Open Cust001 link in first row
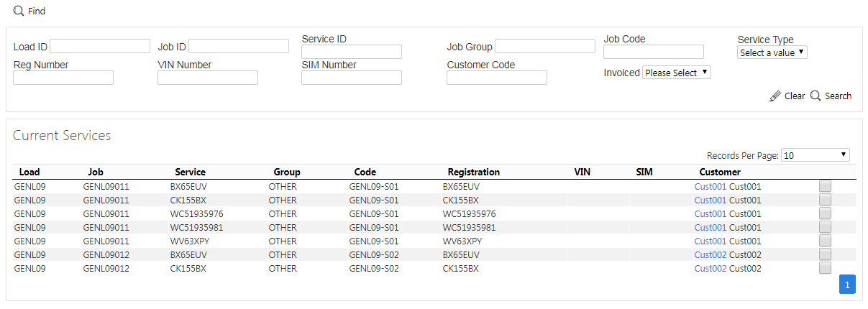Viewport: 868px width, 309px height. click(x=711, y=186)
